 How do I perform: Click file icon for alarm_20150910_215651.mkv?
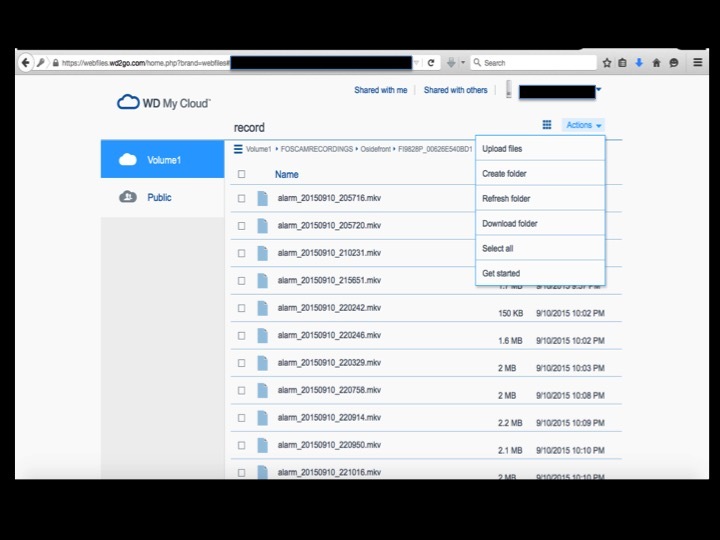pyautogui.click(x=262, y=281)
